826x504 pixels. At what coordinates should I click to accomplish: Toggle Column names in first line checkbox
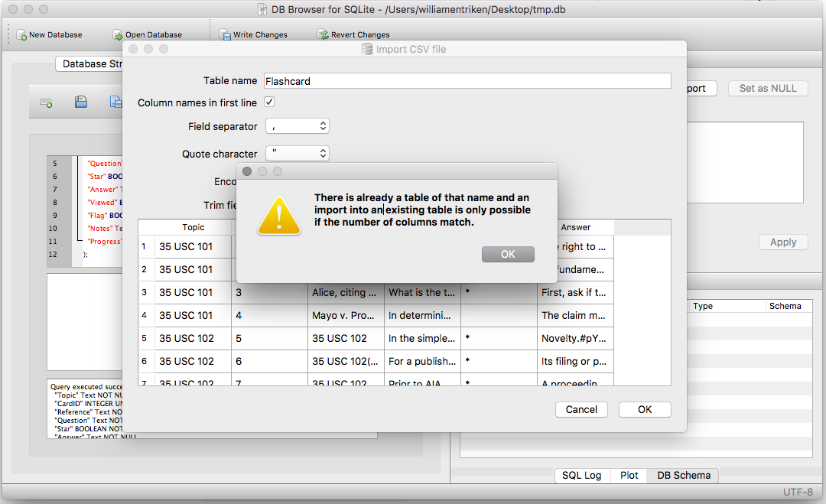tap(269, 102)
